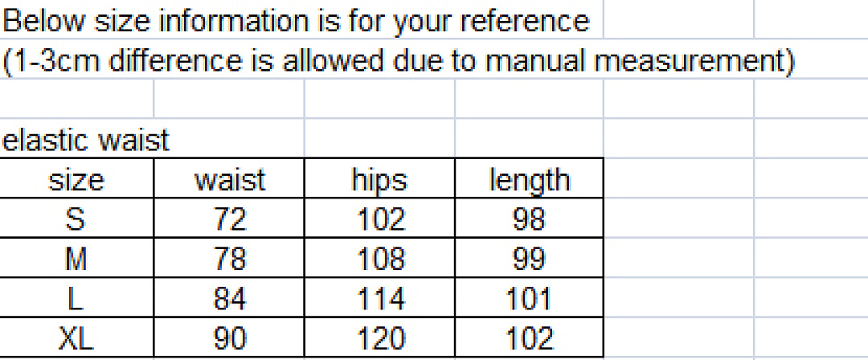Select the 'length' header cell
Image resolution: width=868 pixels, height=360 pixels.
[x=529, y=178]
